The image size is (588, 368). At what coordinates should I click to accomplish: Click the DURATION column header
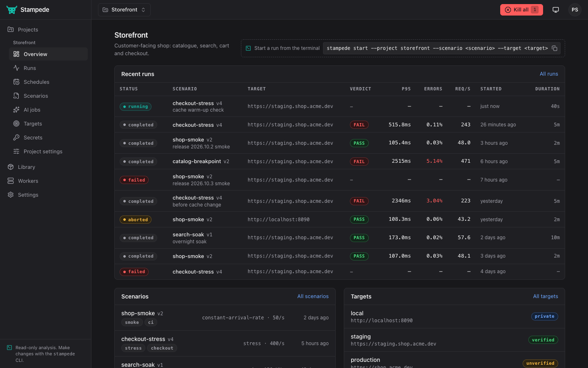[548, 89]
